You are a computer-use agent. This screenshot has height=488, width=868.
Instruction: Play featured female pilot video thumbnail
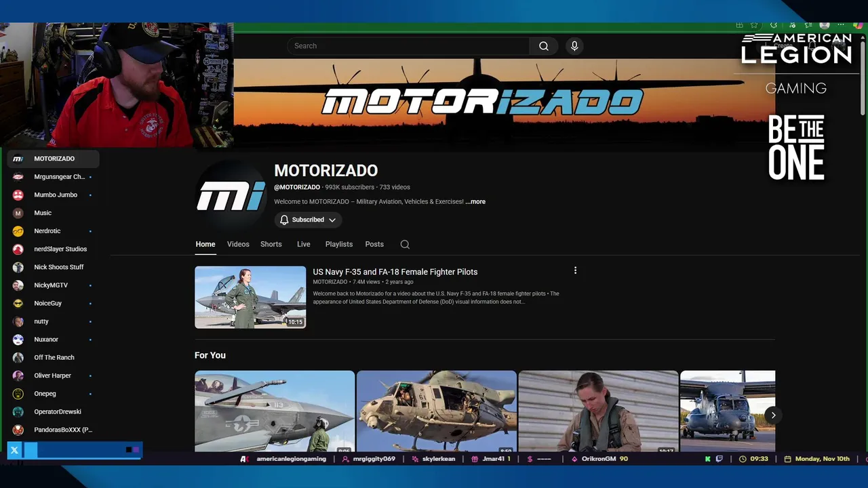coord(250,298)
